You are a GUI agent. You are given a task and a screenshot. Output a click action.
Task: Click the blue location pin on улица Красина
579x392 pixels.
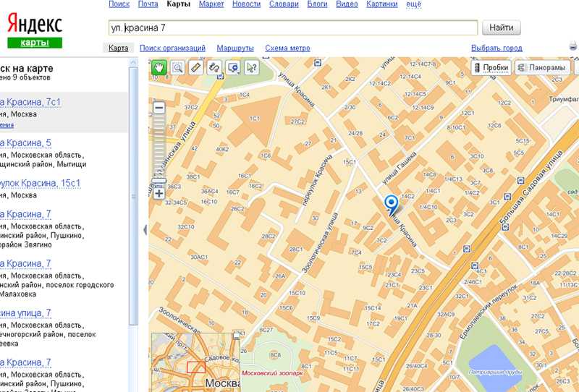(x=391, y=205)
